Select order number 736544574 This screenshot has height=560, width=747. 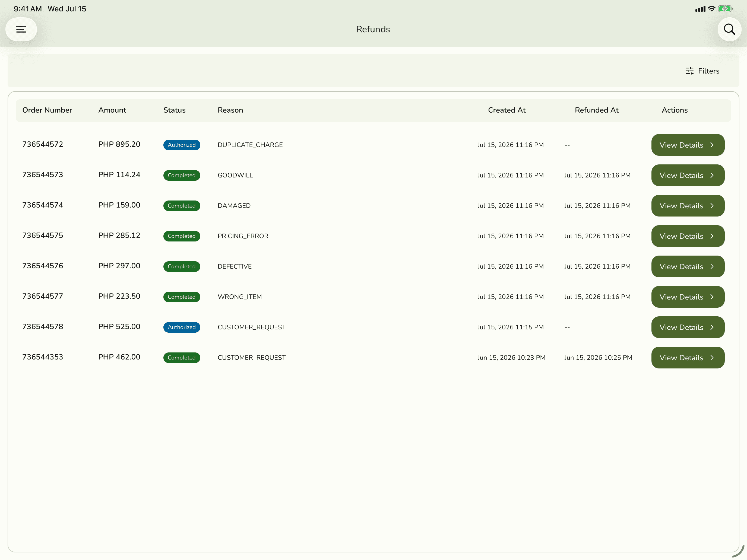(43, 205)
